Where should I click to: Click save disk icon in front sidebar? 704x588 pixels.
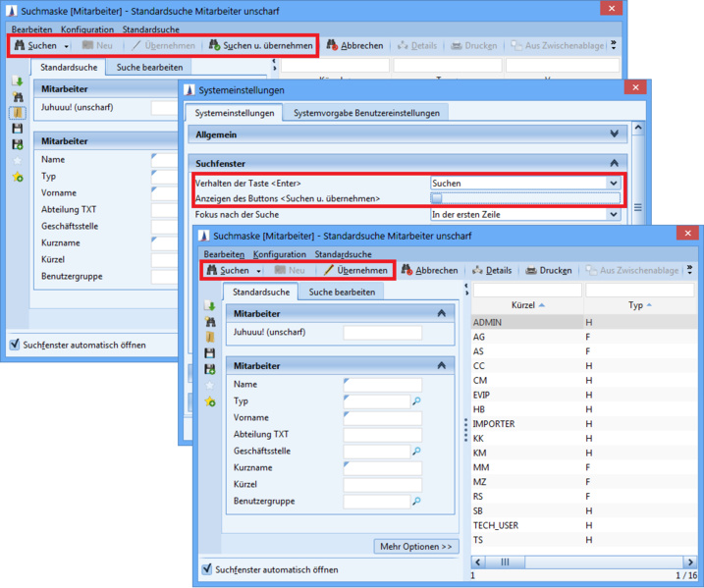coord(210,352)
